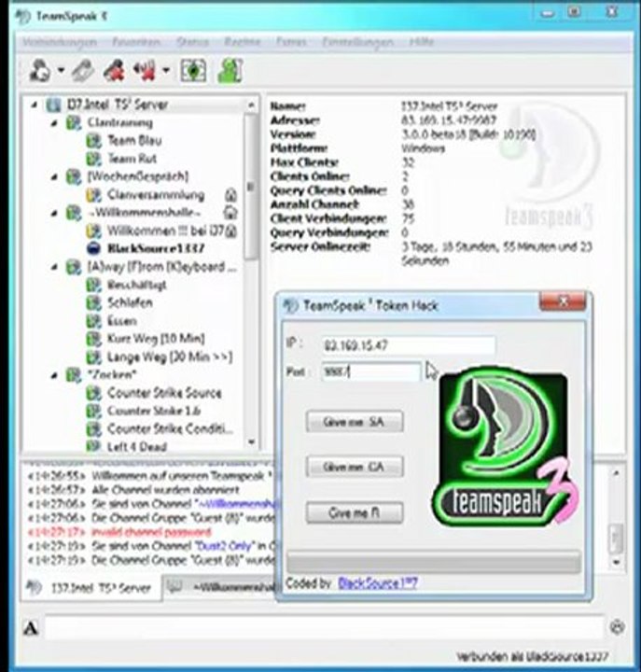The width and height of the screenshot is (641, 672).
Task: Click the Lange Weg [30 Min >>] channel icon
Action: [x=93, y=357]
